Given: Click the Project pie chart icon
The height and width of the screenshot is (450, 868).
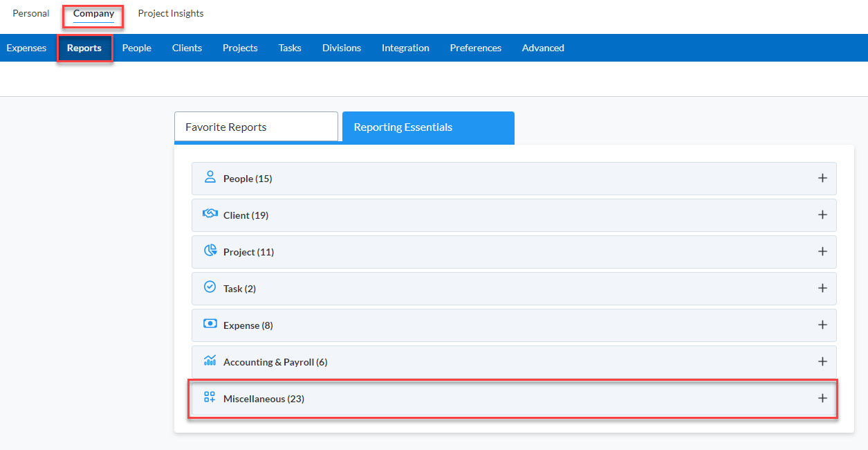Looking at the screenshot, I should tap(210, 251).
